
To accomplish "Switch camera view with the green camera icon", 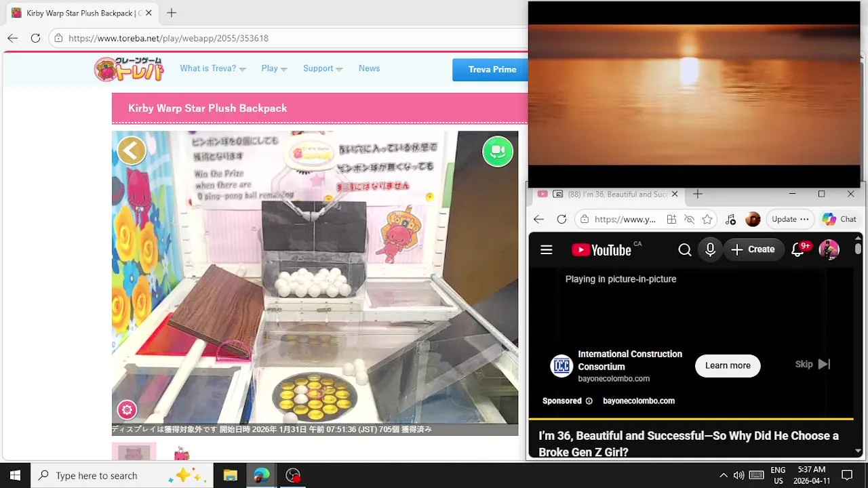I will pyautogui.click(x=498, y=151).
